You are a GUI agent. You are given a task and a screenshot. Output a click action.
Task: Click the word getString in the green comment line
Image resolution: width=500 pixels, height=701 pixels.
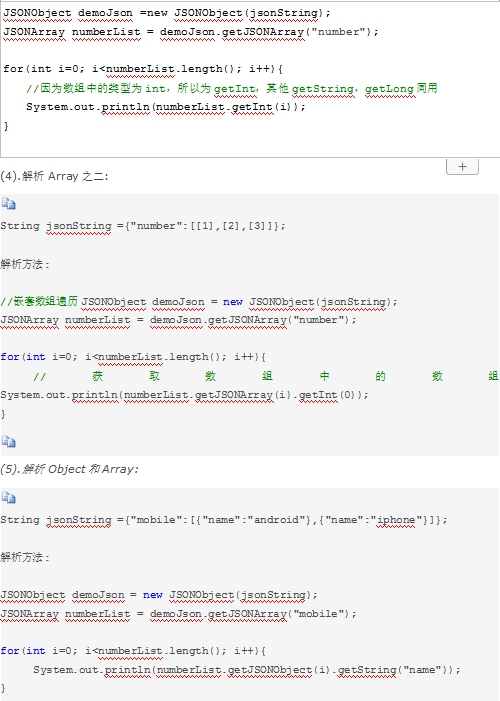pyautogui.click(x=322, y=89)
